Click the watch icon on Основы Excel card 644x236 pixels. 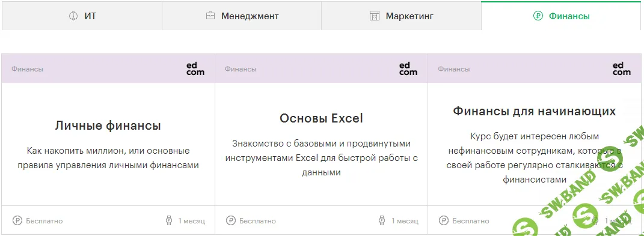[382, 221]
